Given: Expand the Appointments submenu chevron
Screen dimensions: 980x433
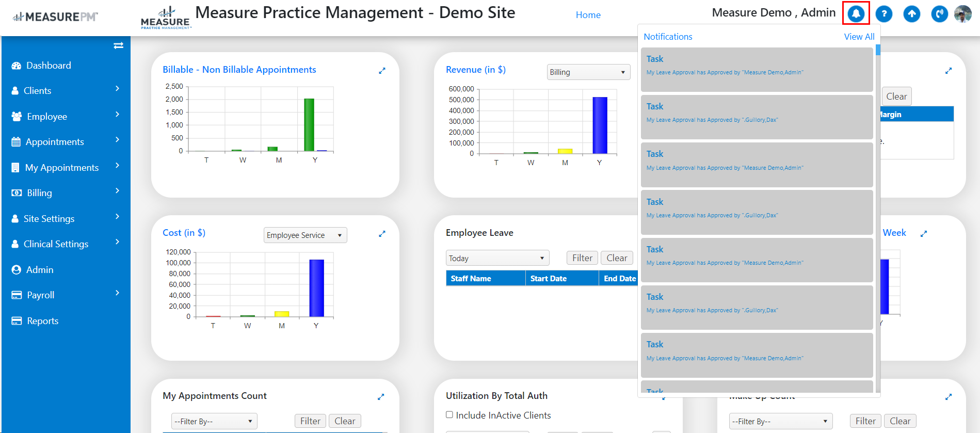Looking at the screenshot, I should tap(118, 139).
